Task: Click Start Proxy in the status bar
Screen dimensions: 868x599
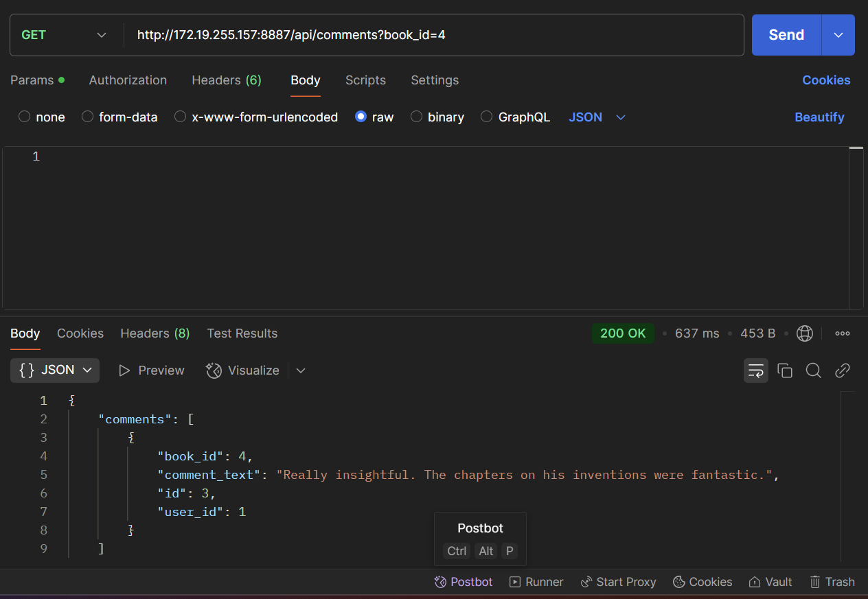Action: pos(618,582)
